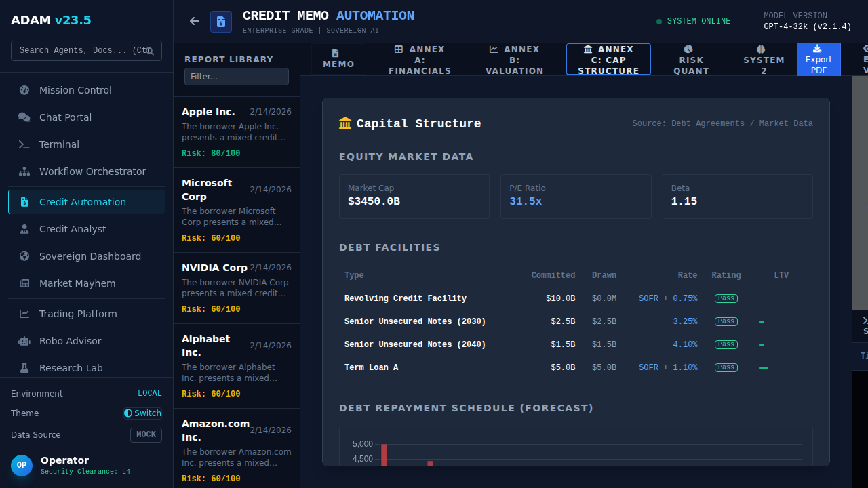Click the Workflow Orchestrator hierarchy icon

pos(24,171)
